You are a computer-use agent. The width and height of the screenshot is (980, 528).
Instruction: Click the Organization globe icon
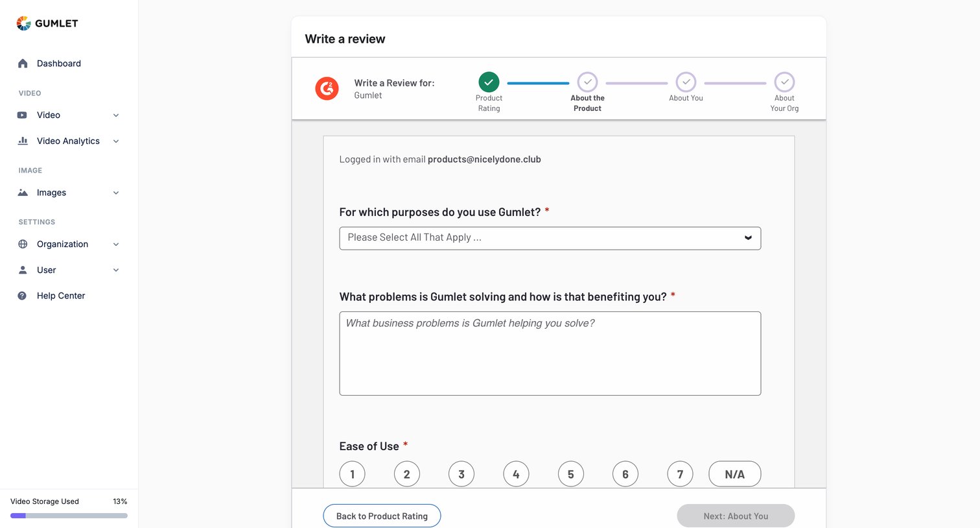[23, 244]
